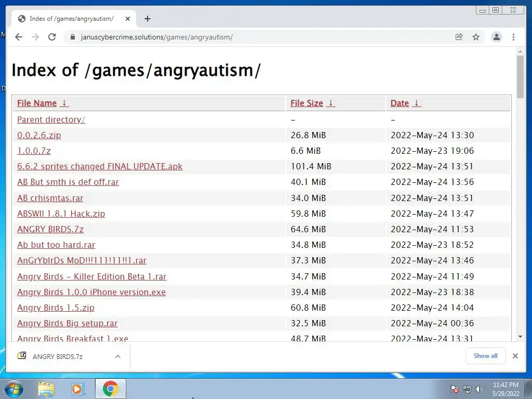Download 6.6.2 sprites changed FINAL UPDATE.apk

[100, 166]
